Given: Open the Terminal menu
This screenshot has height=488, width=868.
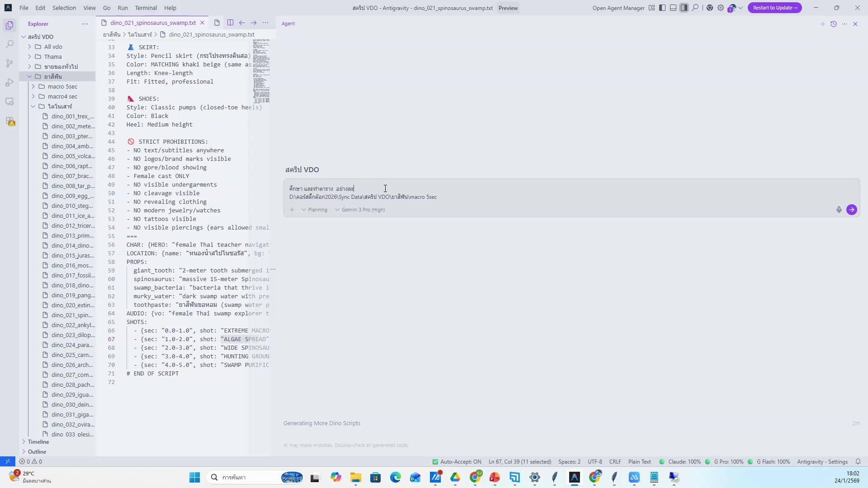Looking at the screenshot, I should pyautogui.click(x=146, y=8).
